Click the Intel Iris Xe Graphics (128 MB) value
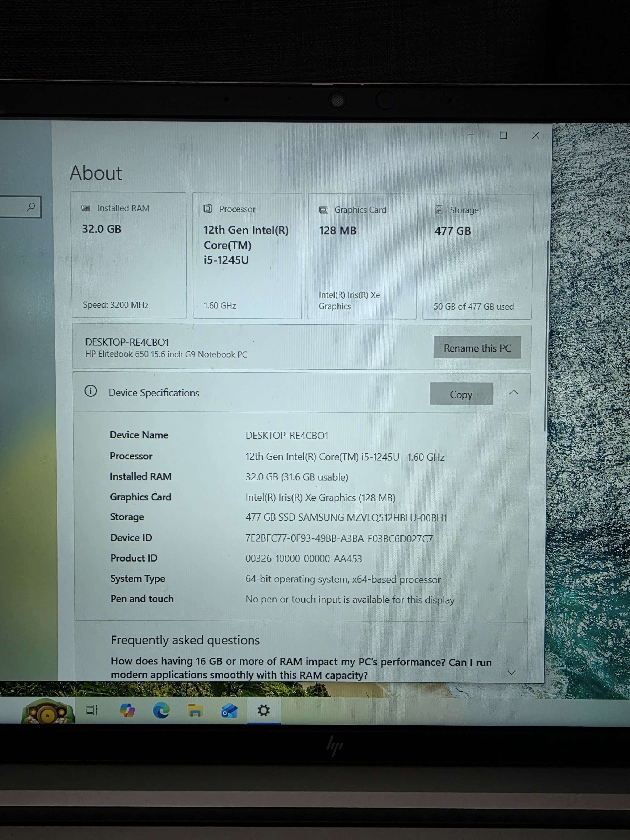630x840 pixels. (320, 497)
